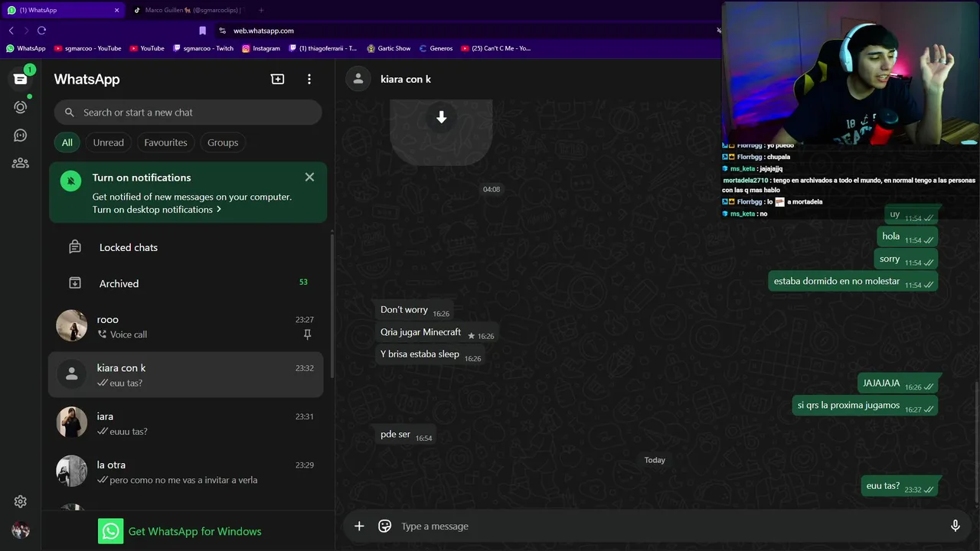Open a new browser tab
The image size is (980, 551).
[261, 10]
